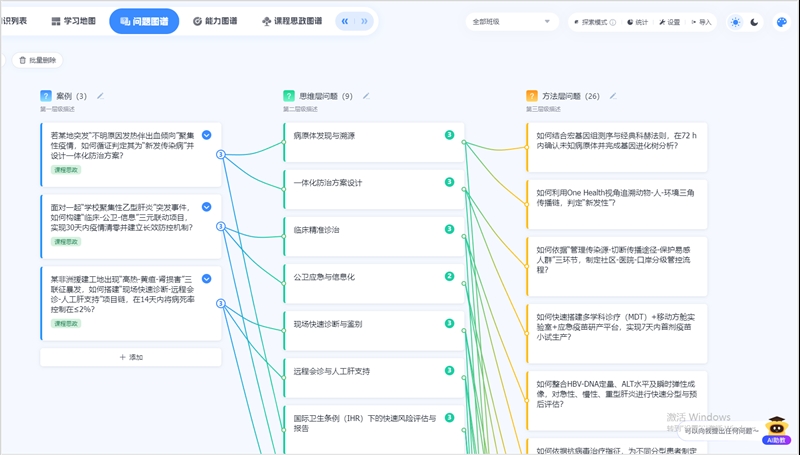The height and width of the screenshot is (455, 800).
Task: Go to the partially visible 识列表 tab
Action: 14,21
